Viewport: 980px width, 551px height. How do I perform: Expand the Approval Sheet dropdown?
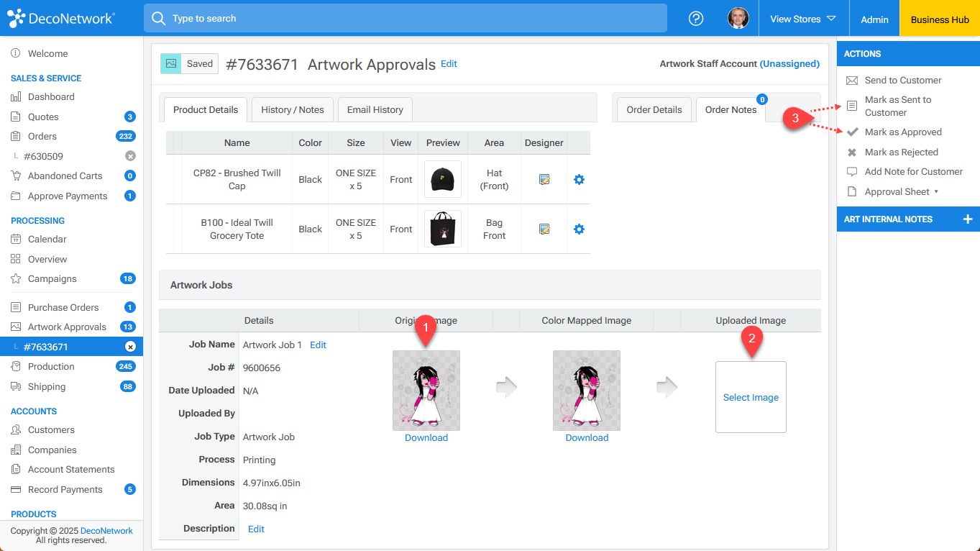901,192
